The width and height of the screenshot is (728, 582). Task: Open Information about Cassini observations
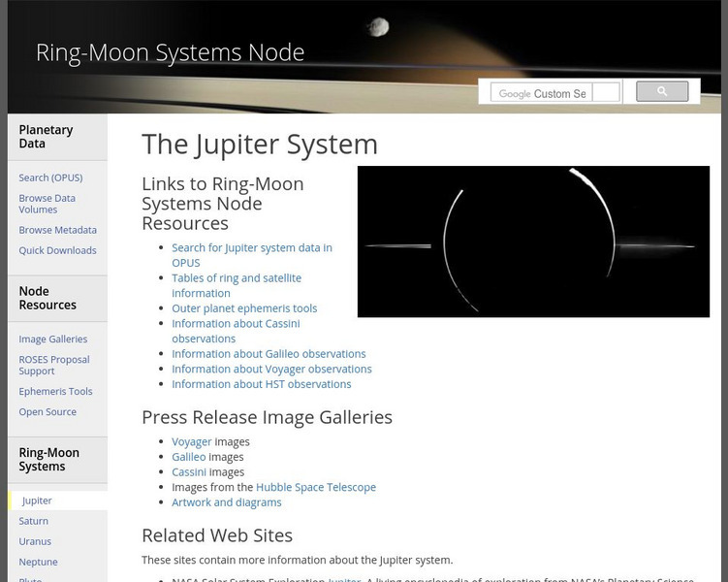(x=236, y=331)
